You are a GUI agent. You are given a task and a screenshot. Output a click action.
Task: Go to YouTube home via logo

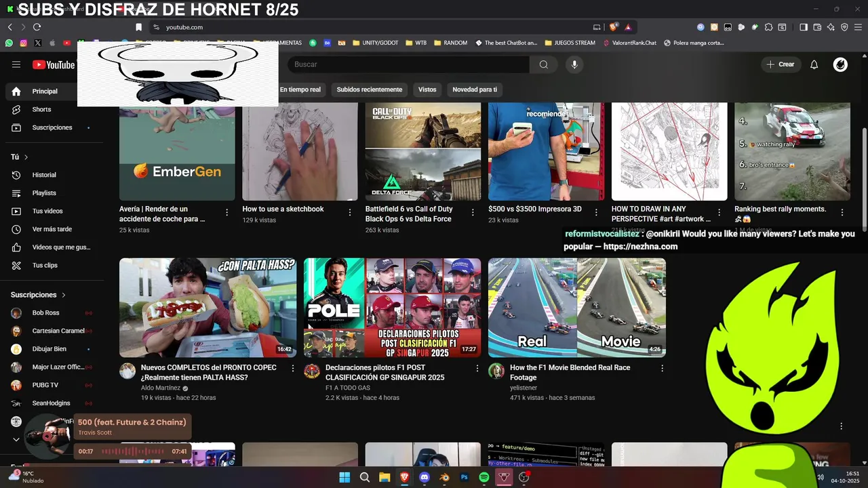pyautogui.click(x=54, y=64)
